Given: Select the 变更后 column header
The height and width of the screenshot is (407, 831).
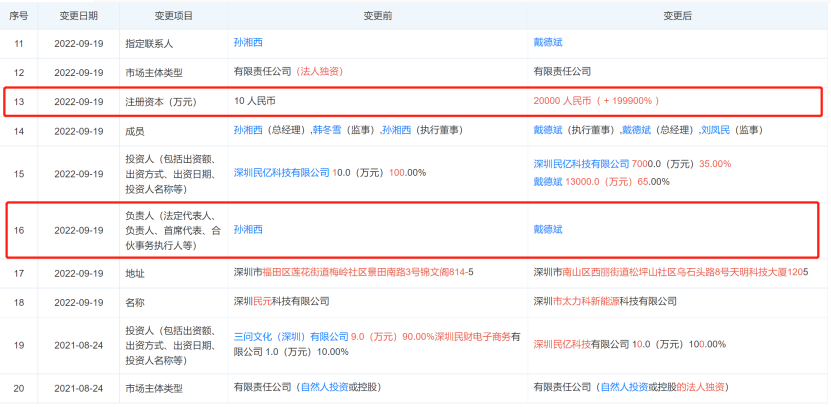Looking at the screenshot, I should click(x=679, y=17).
